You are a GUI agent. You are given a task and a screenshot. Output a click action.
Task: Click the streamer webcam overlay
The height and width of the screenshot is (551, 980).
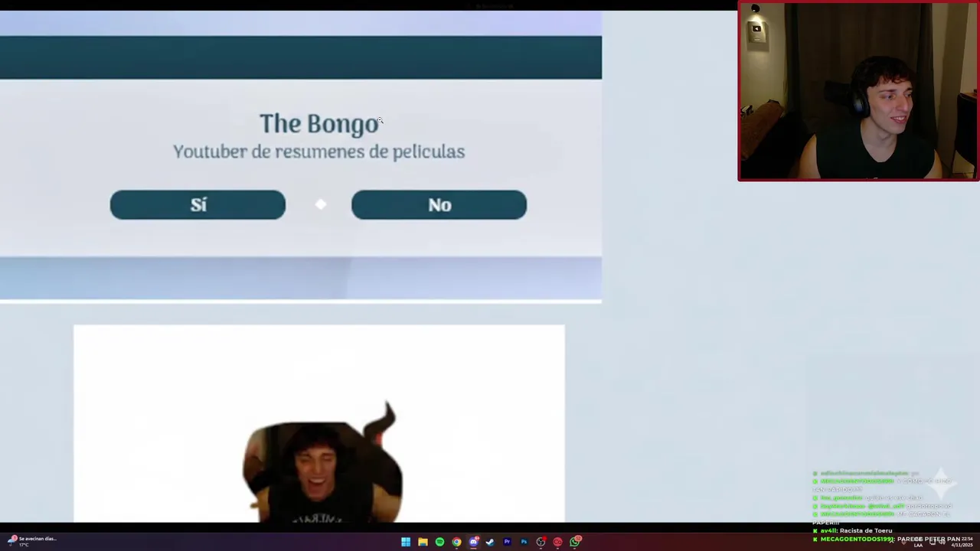pos(858,91)
